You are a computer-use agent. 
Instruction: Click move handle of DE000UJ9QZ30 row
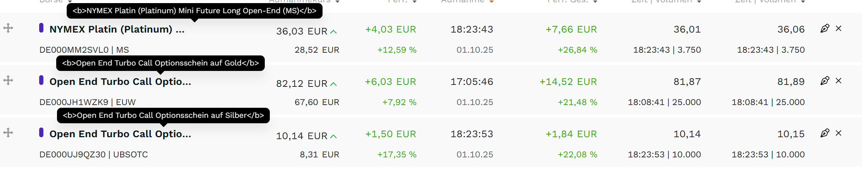[8, 133]
